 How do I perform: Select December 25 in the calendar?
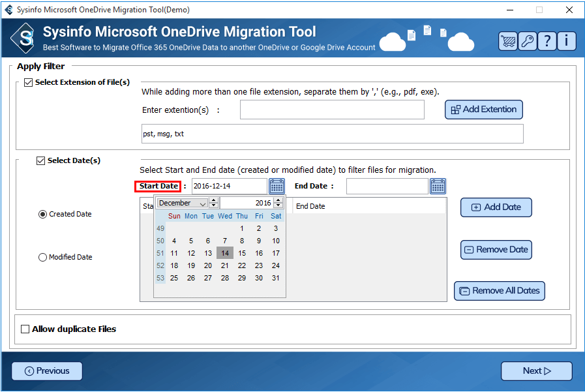pyautogui.click(x=174, y=279)
